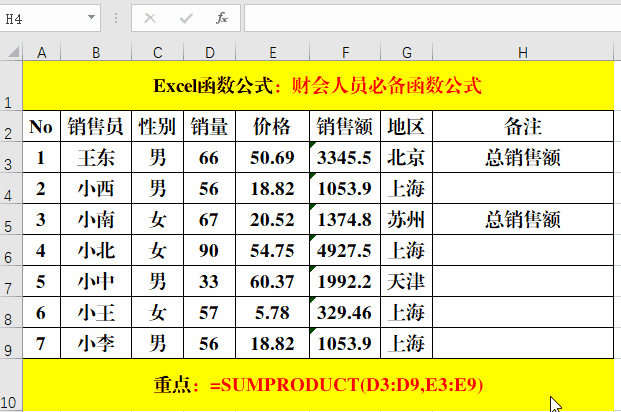Select sales amount cell 329.46

coord(345,312)
